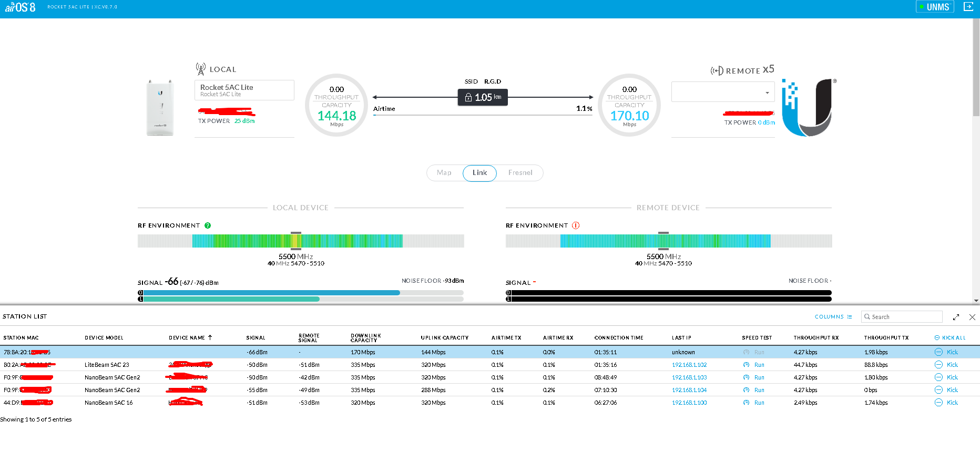
Task: Run speed test for 192.168.1.103
Action: 759,377
